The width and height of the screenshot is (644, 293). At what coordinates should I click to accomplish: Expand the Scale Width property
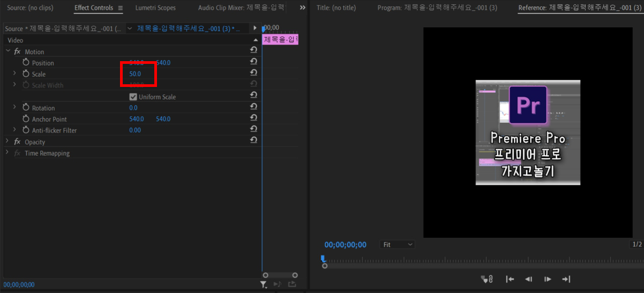[14, 85]
